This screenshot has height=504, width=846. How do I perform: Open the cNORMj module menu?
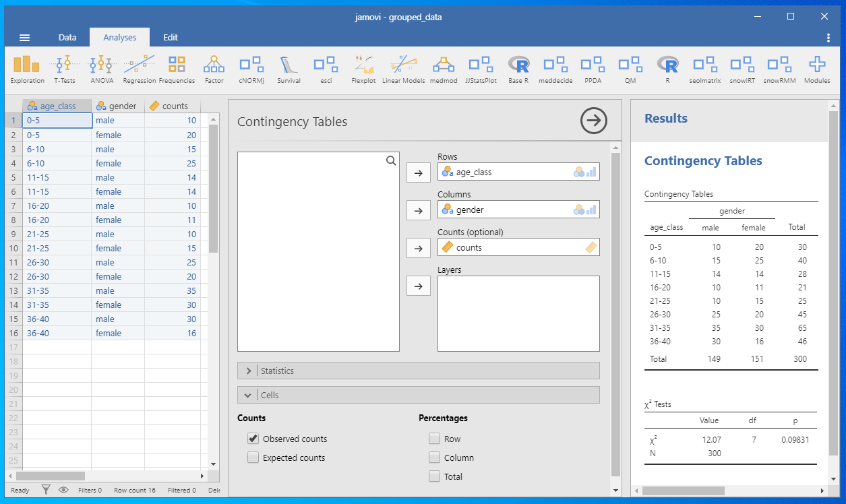251,69
